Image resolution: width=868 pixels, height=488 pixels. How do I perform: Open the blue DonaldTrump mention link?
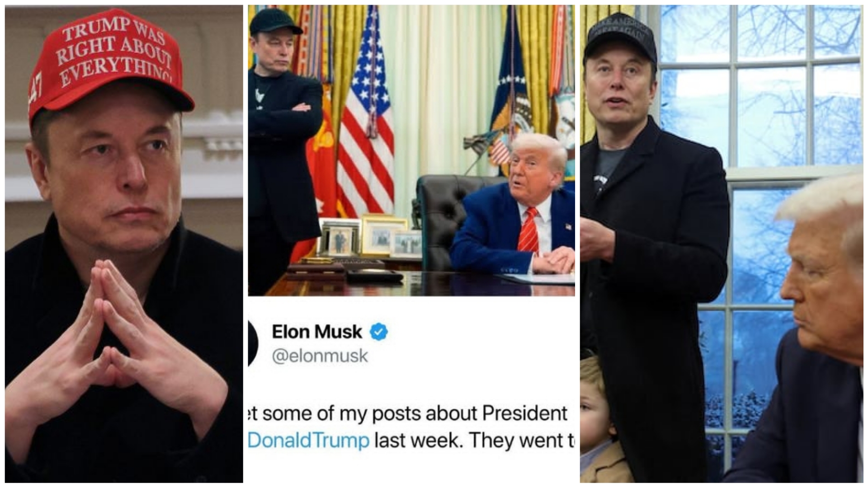point(309,441)
